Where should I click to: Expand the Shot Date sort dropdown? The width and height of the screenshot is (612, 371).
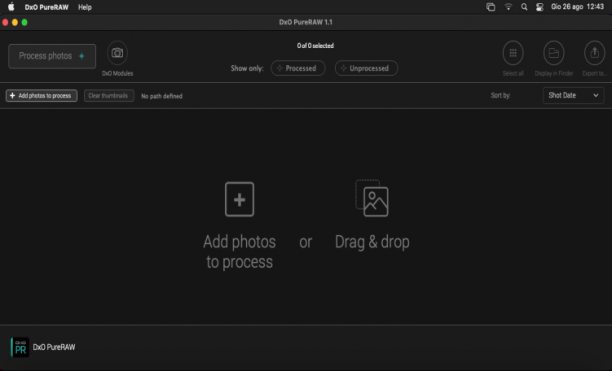point(573,96)
